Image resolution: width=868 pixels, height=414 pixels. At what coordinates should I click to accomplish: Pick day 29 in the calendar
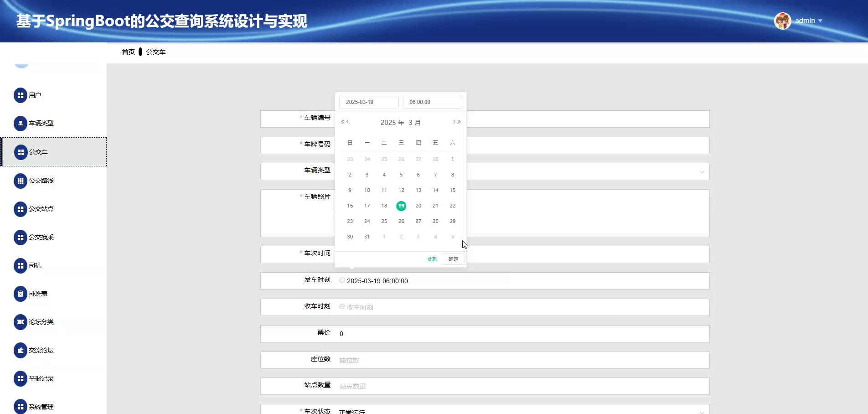pos(453,221)
